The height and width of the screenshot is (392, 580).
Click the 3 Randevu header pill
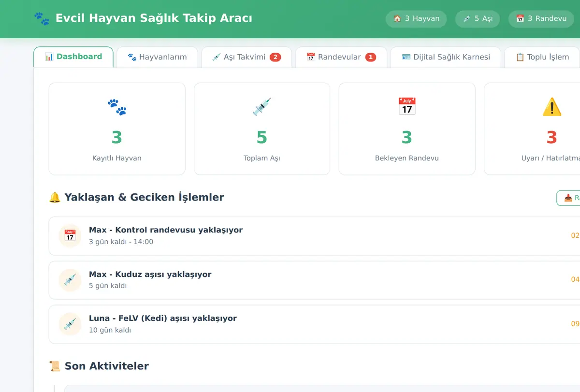[x=541, y=19]
